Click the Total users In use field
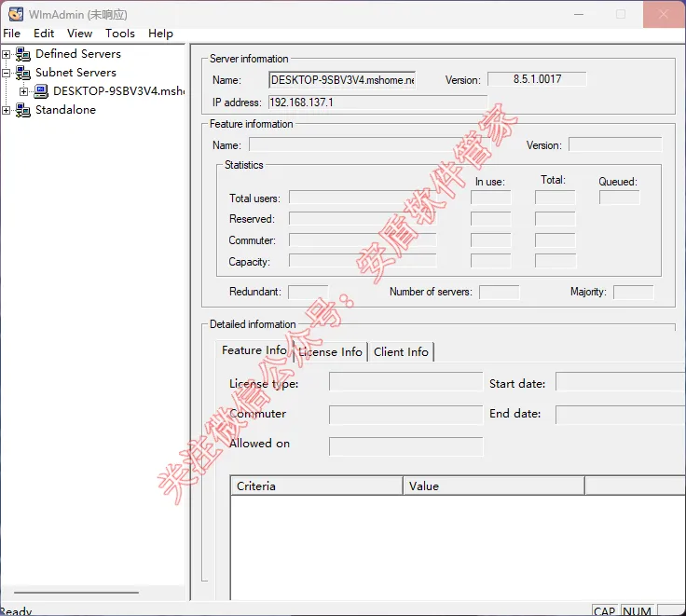Viewport: 686px width, 616px height. coord(490,198)
